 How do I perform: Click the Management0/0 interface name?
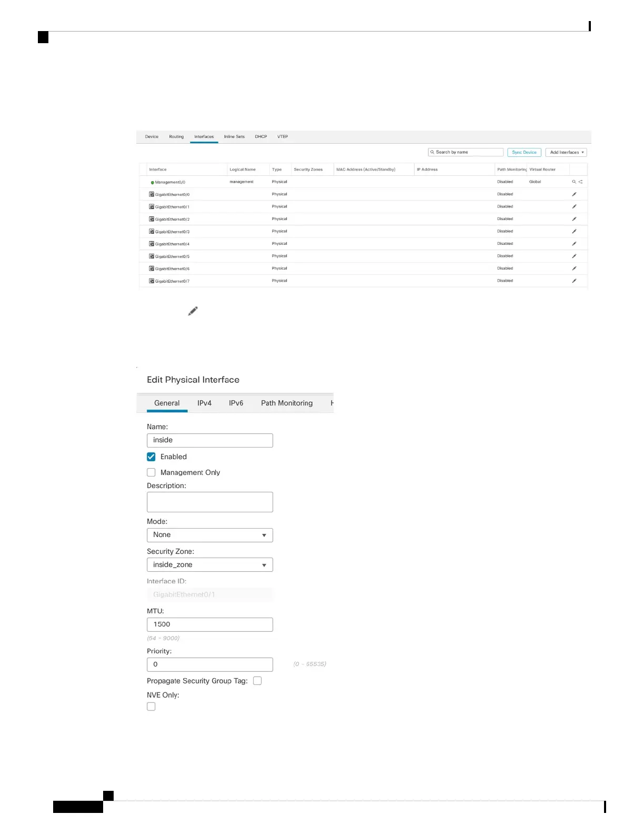tap(170, 182)
